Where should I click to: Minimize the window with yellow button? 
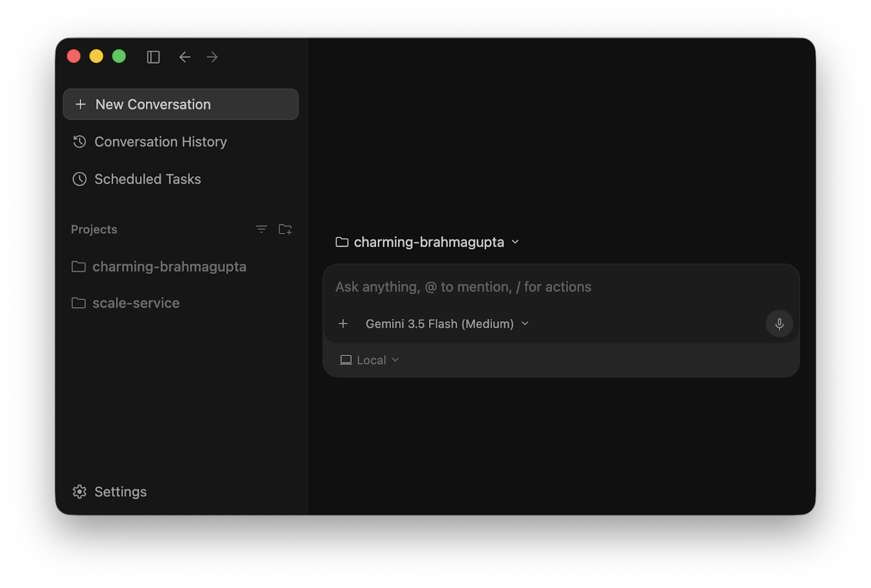(x=96, y=56)
